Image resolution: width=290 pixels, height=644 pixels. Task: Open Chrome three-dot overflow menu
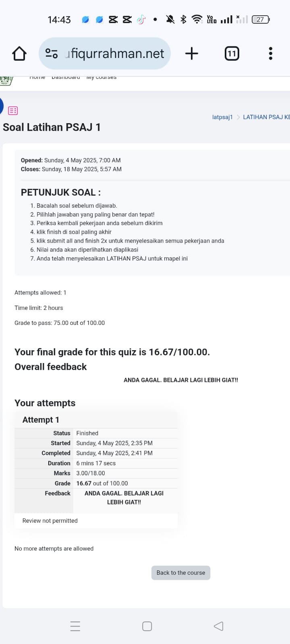tap(270, 54)
